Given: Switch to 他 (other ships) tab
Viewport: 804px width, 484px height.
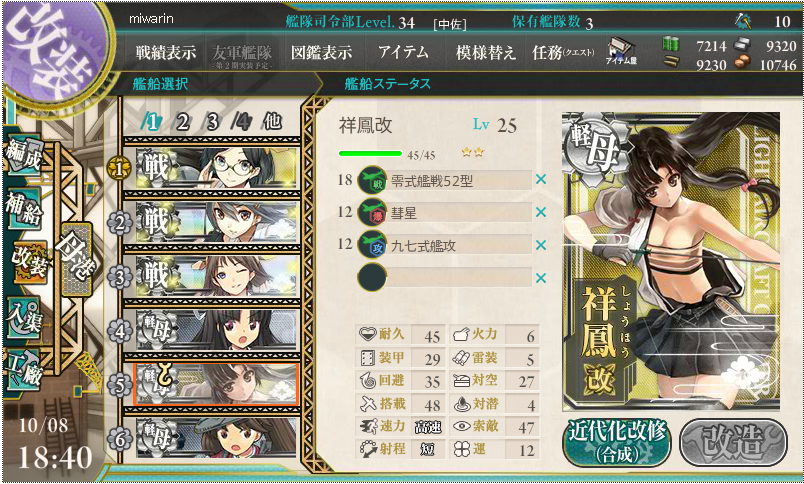Looking at the screenshot, I should [272, 122].
